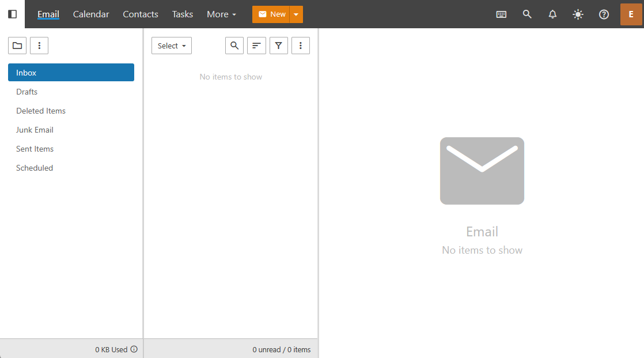Expand the More navigation menu
This screenshot has width=644, height=358.
point(221,14)
